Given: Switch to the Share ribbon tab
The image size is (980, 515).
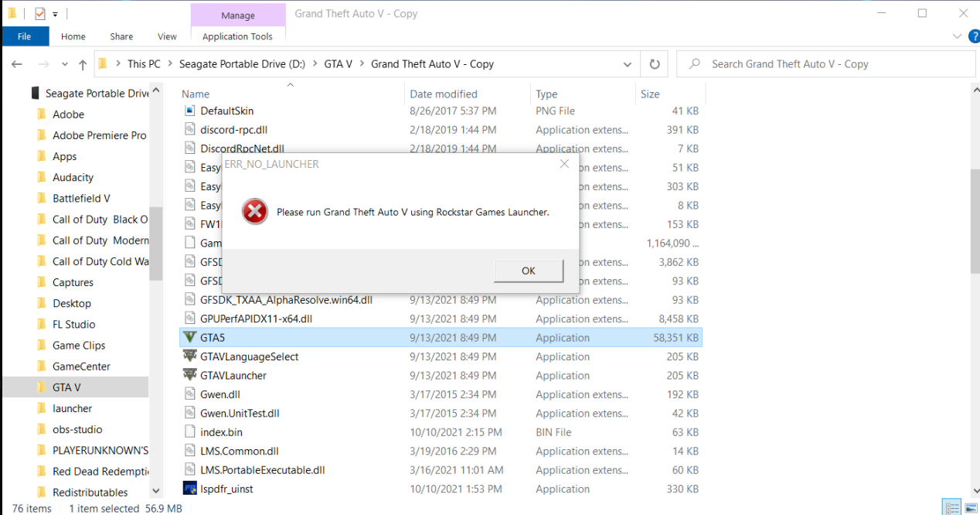Looking at the screenshot, I should 121,36.
